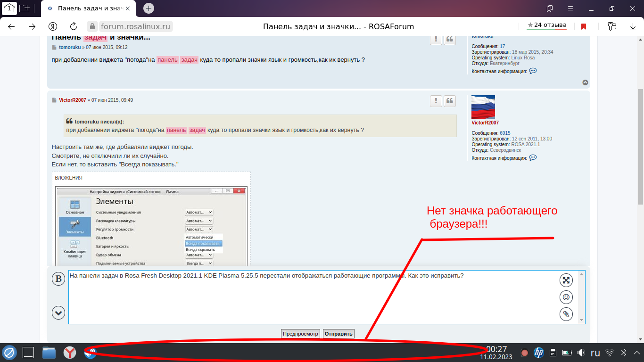
Task: Open the Wi-Fi networks tray icon
Action: click(x=610, y=353)
